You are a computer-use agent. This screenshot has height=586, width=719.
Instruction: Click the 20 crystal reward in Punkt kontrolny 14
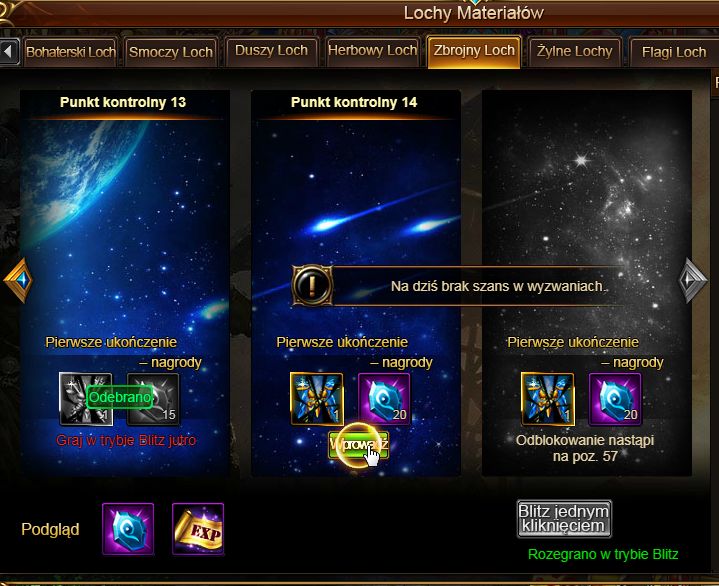[384, 399]
